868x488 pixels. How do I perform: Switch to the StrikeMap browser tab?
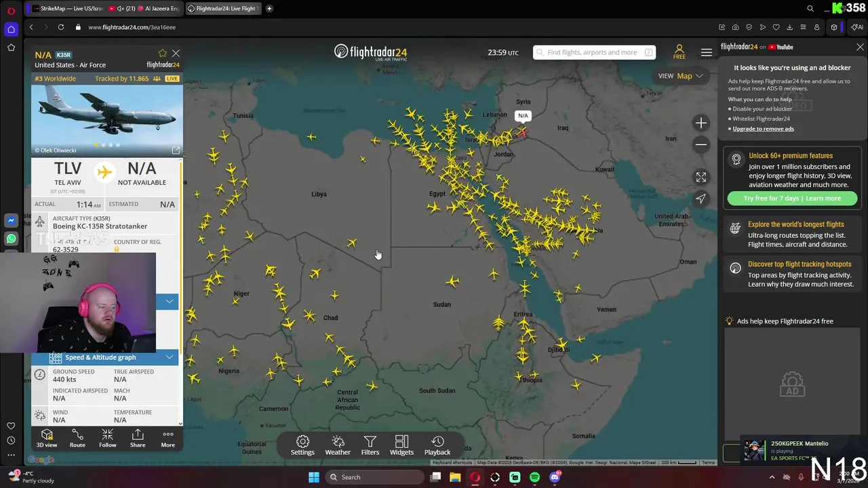70,9
